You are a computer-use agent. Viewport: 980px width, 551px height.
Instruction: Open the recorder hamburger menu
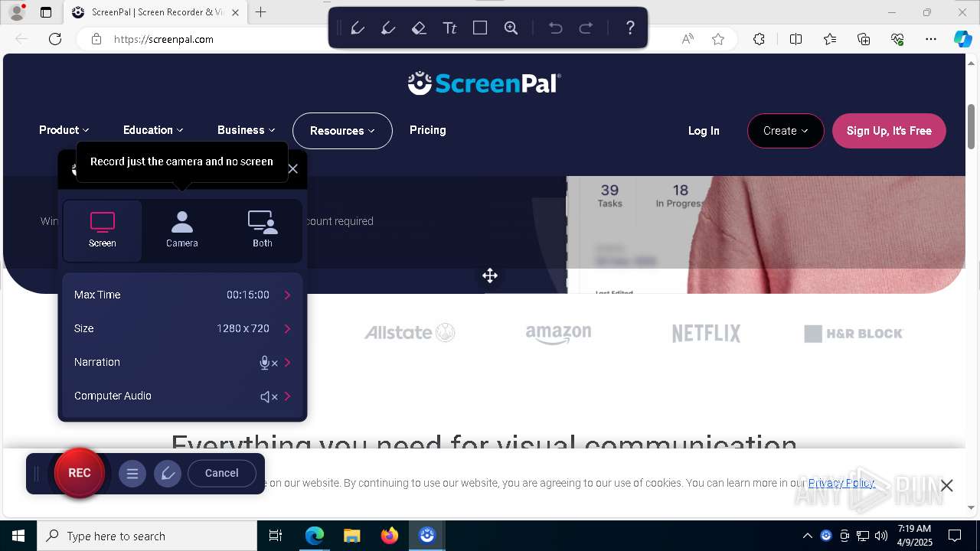(x=132, y=474)
